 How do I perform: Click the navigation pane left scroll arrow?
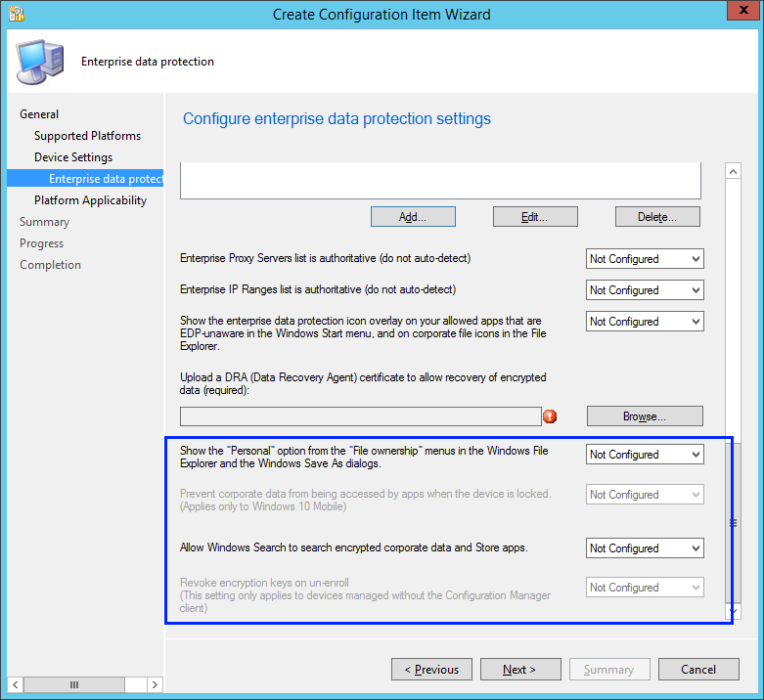click(x=15, y=684)
